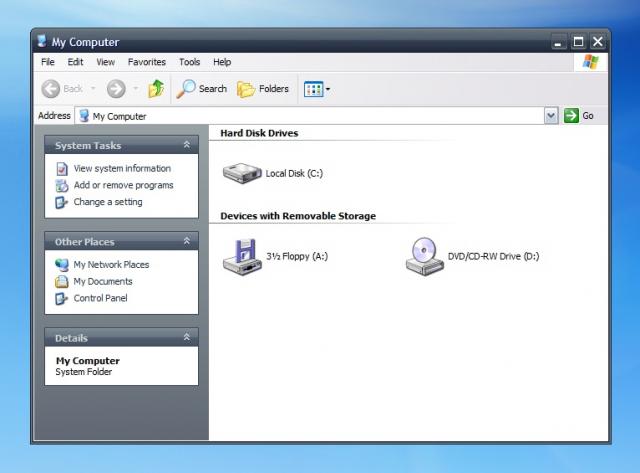The image size is (640, 473).
Task: Collapse the Other Places panel
Action: point(187,241)
